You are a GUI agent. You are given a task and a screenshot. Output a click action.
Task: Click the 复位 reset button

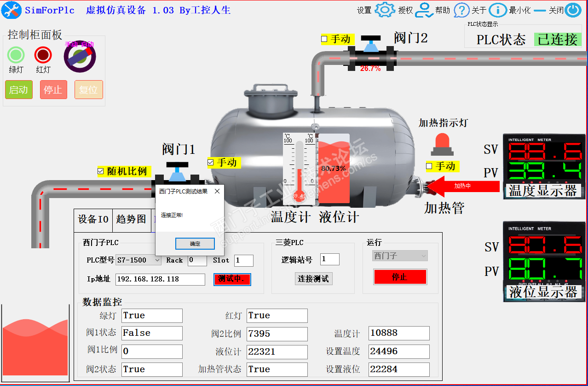89,90
